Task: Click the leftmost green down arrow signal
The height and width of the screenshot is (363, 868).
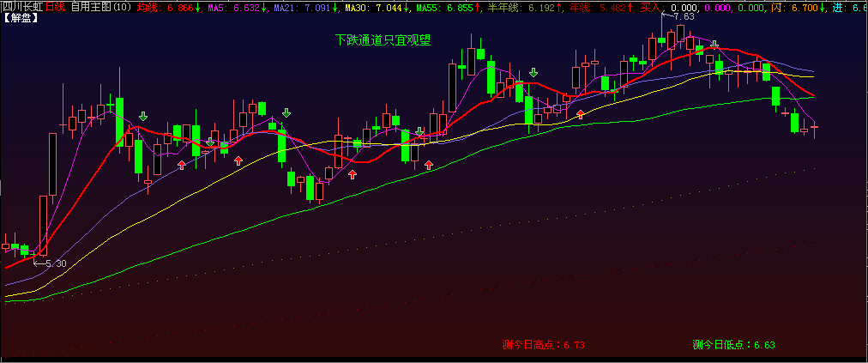Action: [x=142, y=115]
